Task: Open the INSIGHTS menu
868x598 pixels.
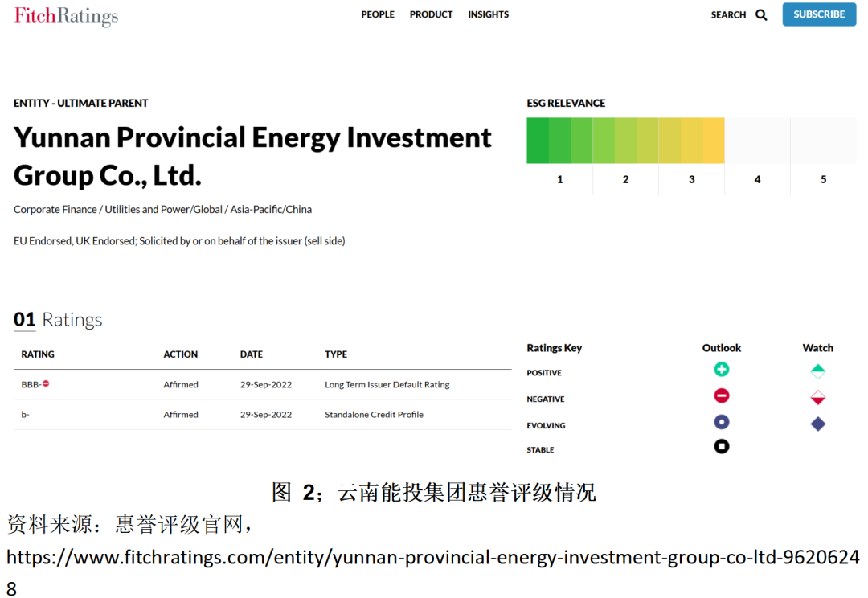Action: point(488,14)
